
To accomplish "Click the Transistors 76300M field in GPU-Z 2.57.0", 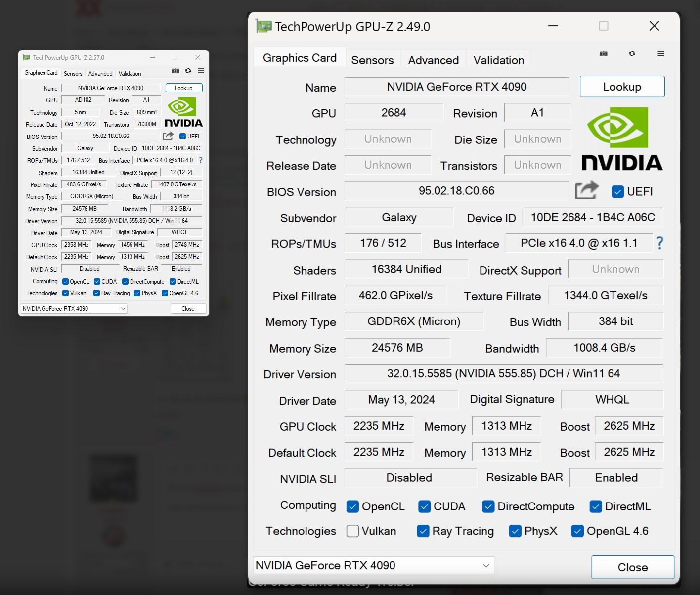I will tap(146, 124).
